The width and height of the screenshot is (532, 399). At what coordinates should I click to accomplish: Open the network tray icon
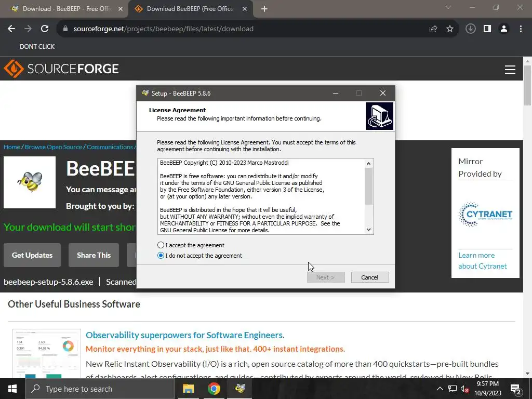pyautogui.click(x=453, y=389)
